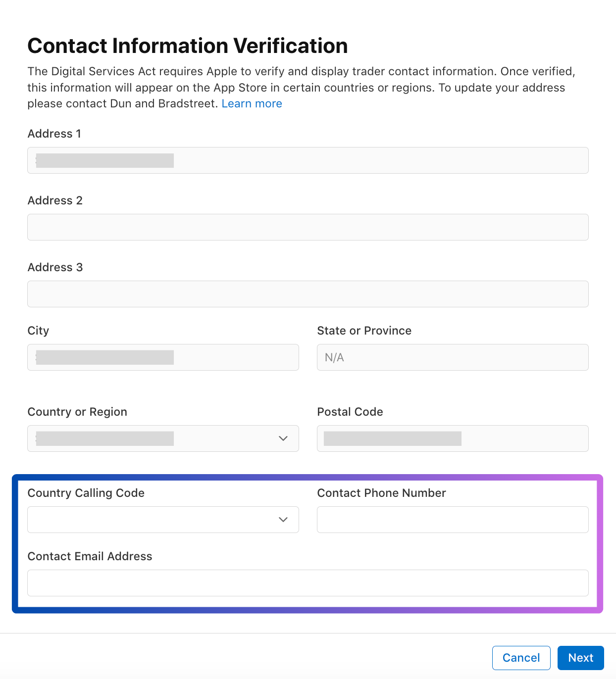Click the Country or Region chevron arrow
This screenshot has width=616, height=679.
click(283, 438)
